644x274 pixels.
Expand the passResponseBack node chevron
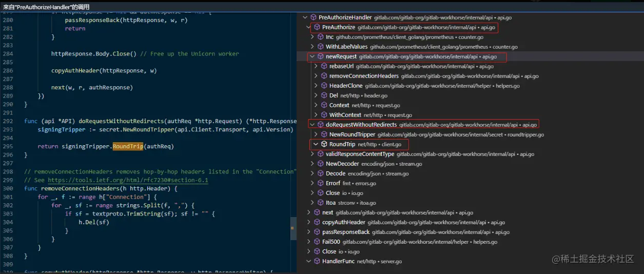309,232
